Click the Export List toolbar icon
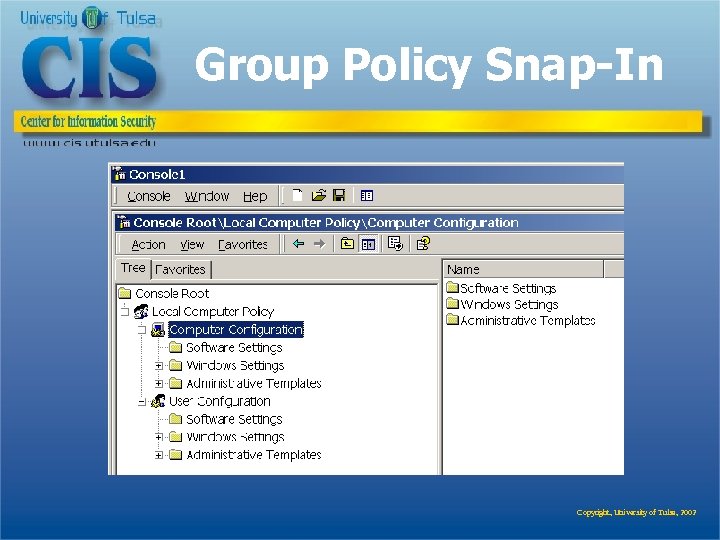 (x=395, y=243)
